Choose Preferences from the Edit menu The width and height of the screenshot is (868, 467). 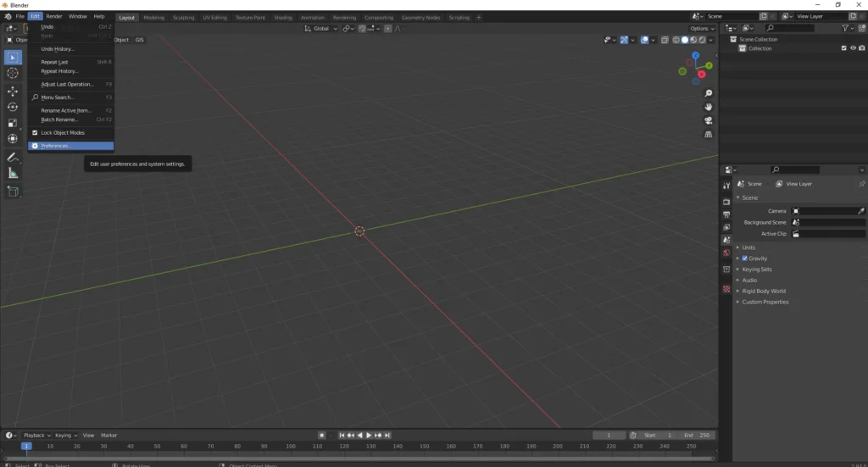click(x=71, y=146)
